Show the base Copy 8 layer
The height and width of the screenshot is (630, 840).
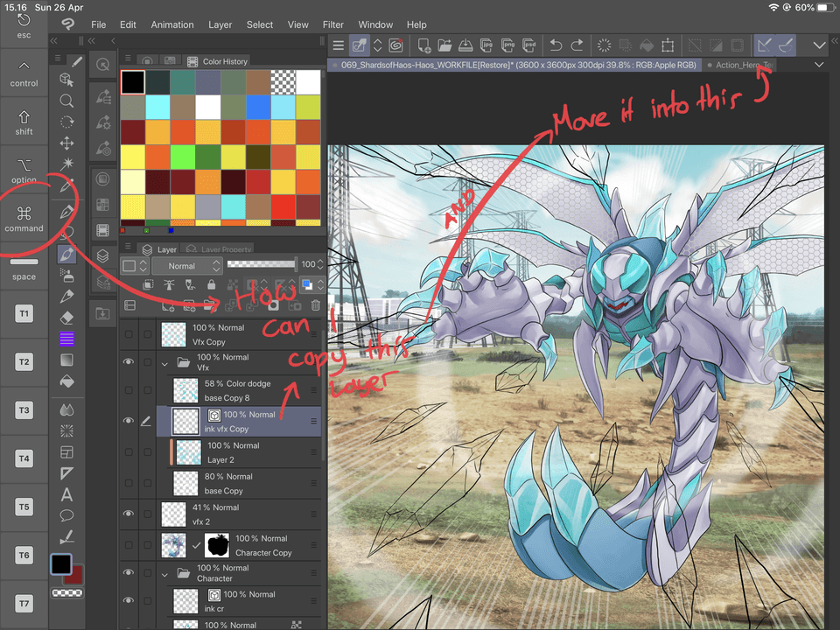129,390
